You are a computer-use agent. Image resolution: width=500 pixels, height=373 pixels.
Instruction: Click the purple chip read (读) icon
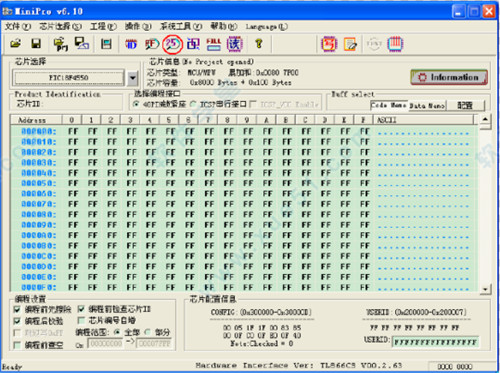235,44
